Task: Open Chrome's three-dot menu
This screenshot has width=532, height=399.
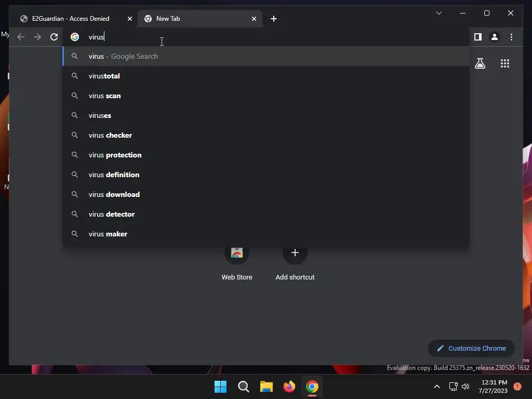Action: pyautogui.click(x=511, y=37)
